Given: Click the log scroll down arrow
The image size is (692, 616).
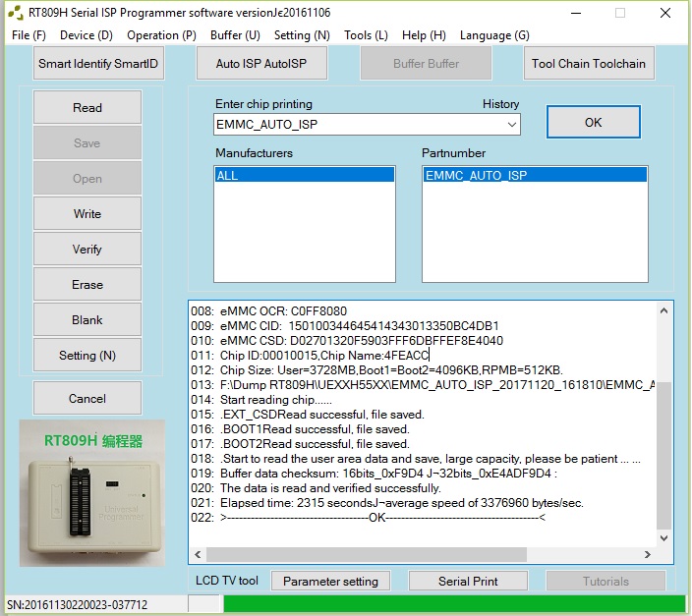Looking at the screenshot, I should tap(663, 538).
